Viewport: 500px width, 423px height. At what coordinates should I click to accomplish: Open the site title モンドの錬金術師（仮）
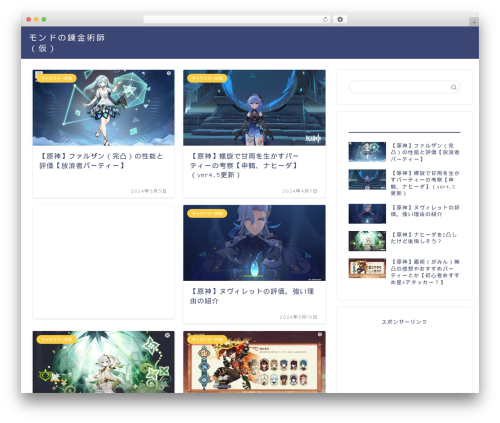coord(67,43)
